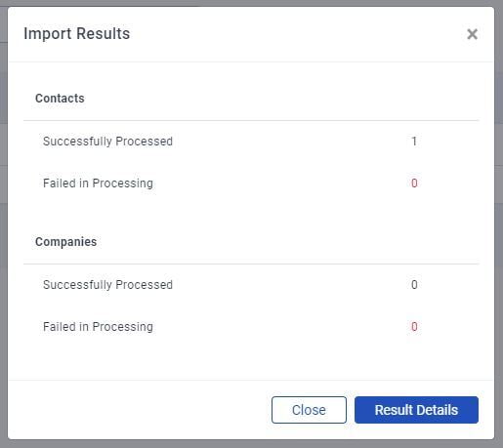Click divider line under Contacts heading
Viewport: 503px width, 448px height.
(251, 120)
